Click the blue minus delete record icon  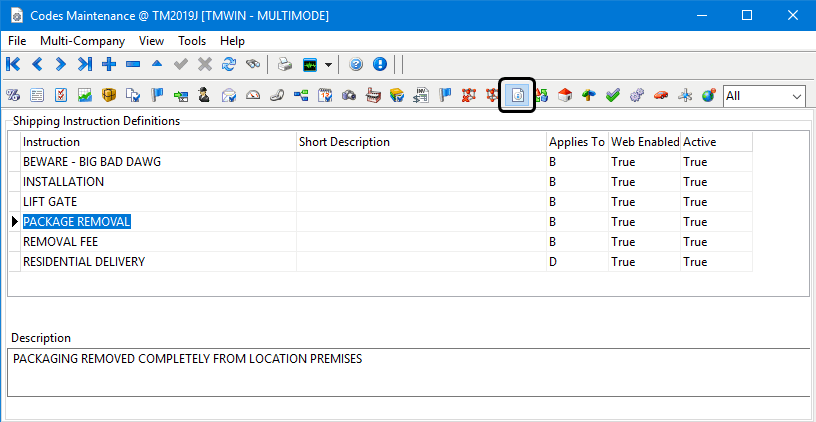click(133, 64)
